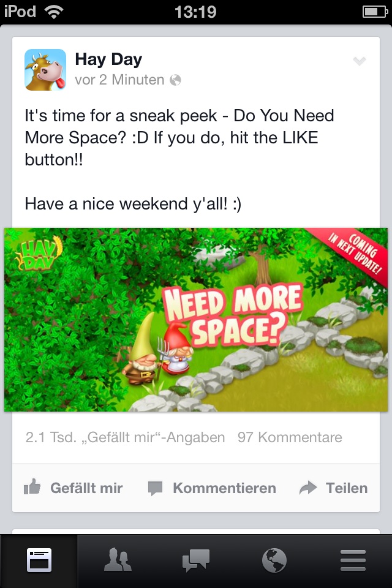
Task: Open the Messages chat bubbles tab
Action: point(196,560)
